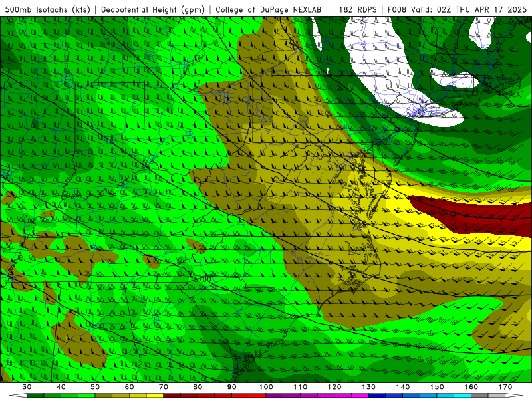Click the '170' value on the color scale
Screen dimensions: 532x399
pyautogui.click(x=505, y=387)
